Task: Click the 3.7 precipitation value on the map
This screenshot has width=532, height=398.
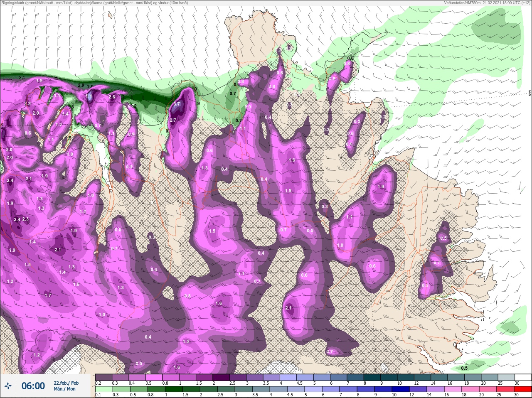Action: pyautogui.click(x=177, y=104)
